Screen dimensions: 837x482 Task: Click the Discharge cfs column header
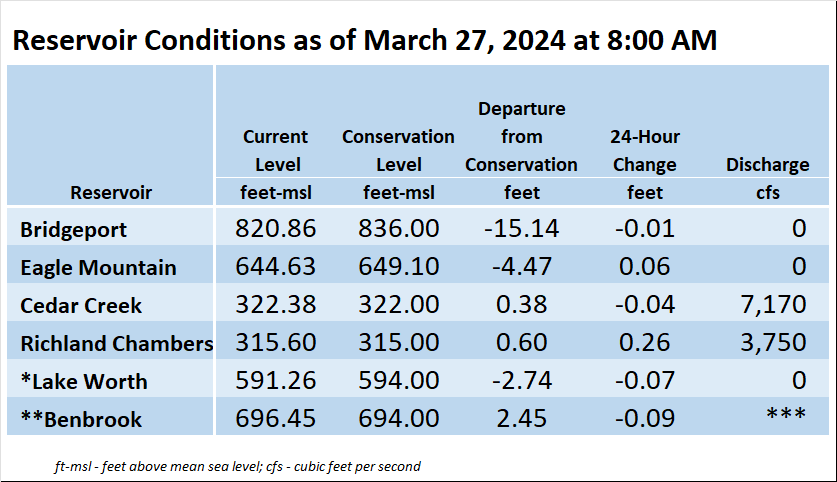click(x=768, y=178)
